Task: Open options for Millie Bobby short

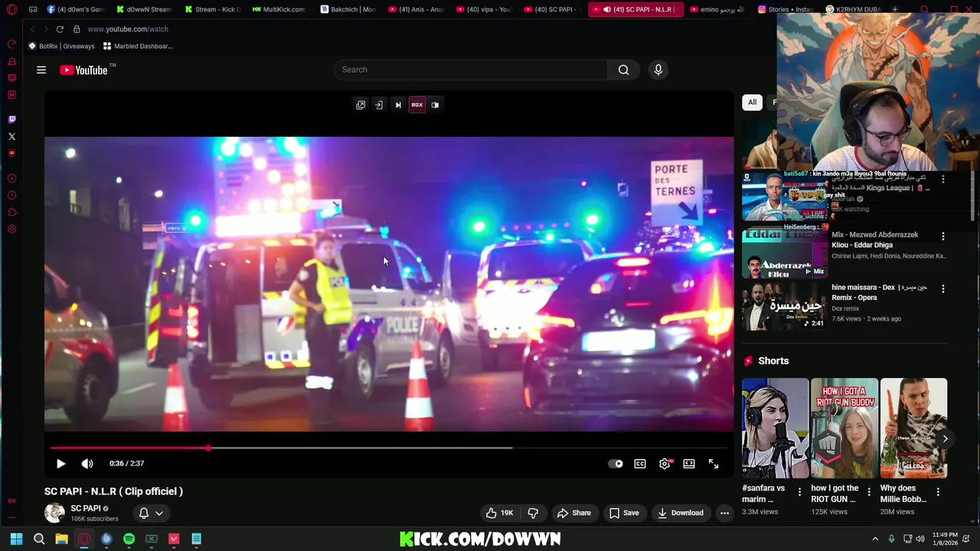Action: pos(938,492)
